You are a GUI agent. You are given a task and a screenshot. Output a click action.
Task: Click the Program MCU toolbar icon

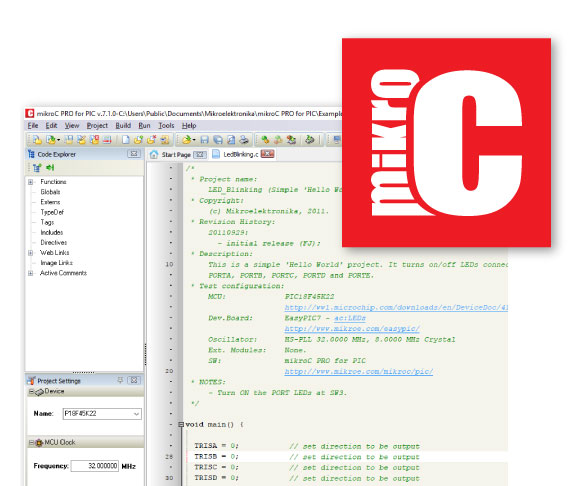click(310, 140)
